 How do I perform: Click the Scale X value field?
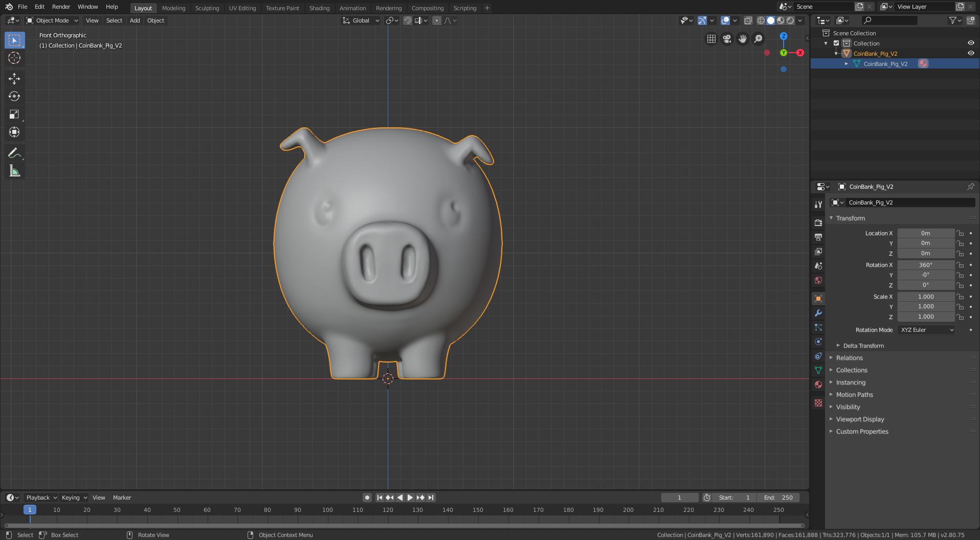[925, 297]
